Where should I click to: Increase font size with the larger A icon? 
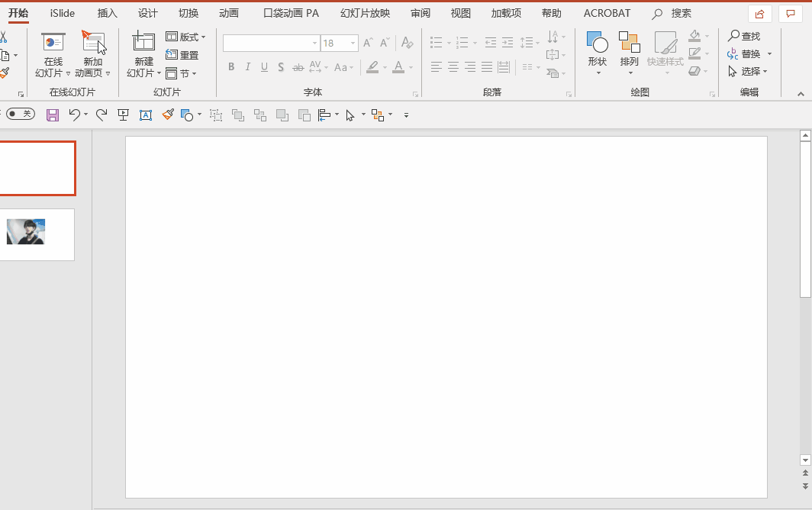(368, 43)
